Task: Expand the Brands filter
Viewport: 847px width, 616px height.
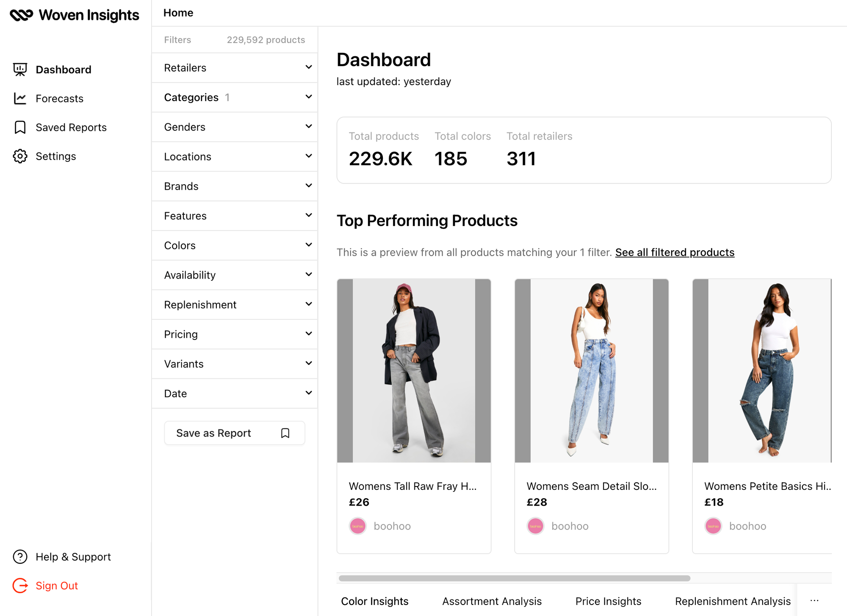Action: 235,186
